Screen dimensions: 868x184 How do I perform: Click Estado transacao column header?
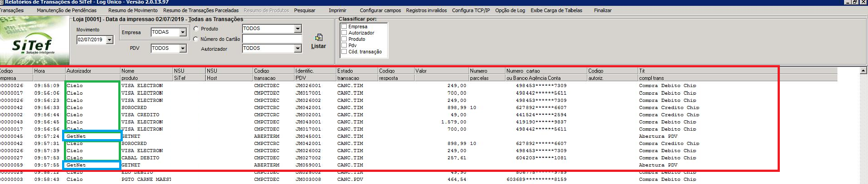click(357, 74)
